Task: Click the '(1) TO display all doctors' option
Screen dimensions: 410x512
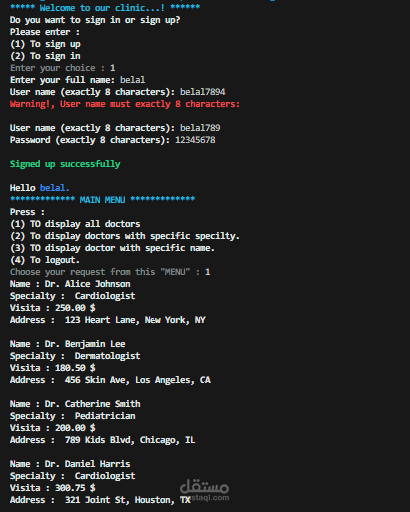Action: (75, 224)
